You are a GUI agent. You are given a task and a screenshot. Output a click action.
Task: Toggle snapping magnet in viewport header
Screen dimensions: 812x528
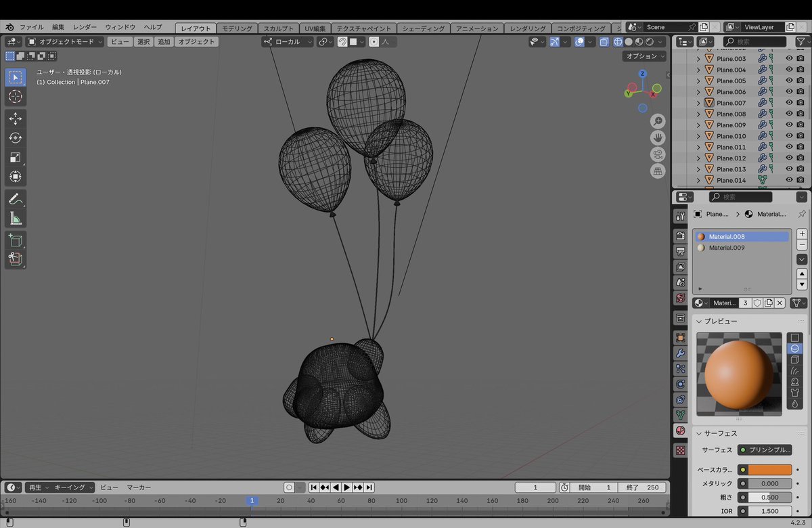point(343,42)
